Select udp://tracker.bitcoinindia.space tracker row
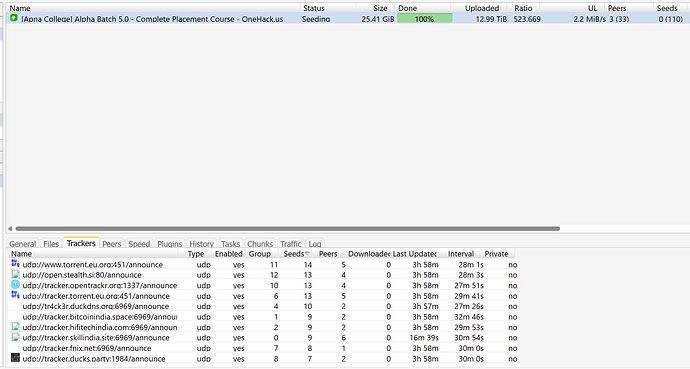This screenshot has width=690, height=369. [x=263, y=317]
